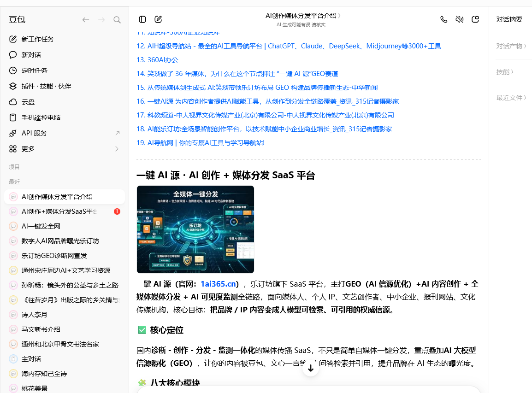Open the 对话摘要 panel

pos(509,19)
